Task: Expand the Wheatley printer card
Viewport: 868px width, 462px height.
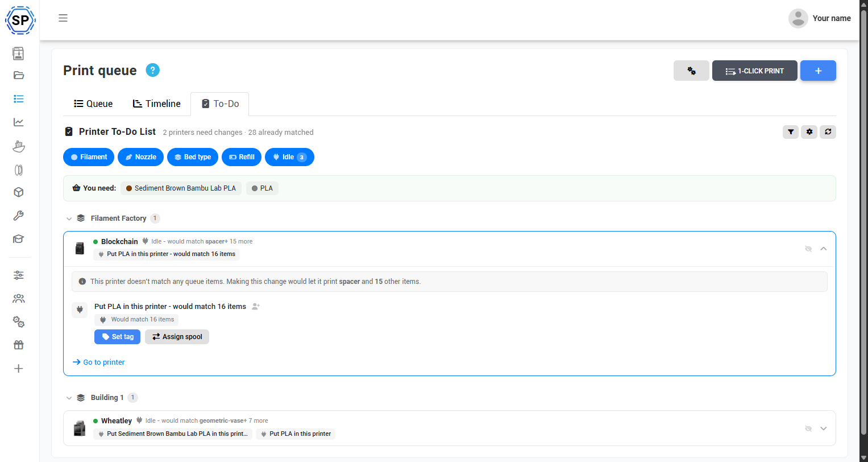Action: tap(824, 428)
